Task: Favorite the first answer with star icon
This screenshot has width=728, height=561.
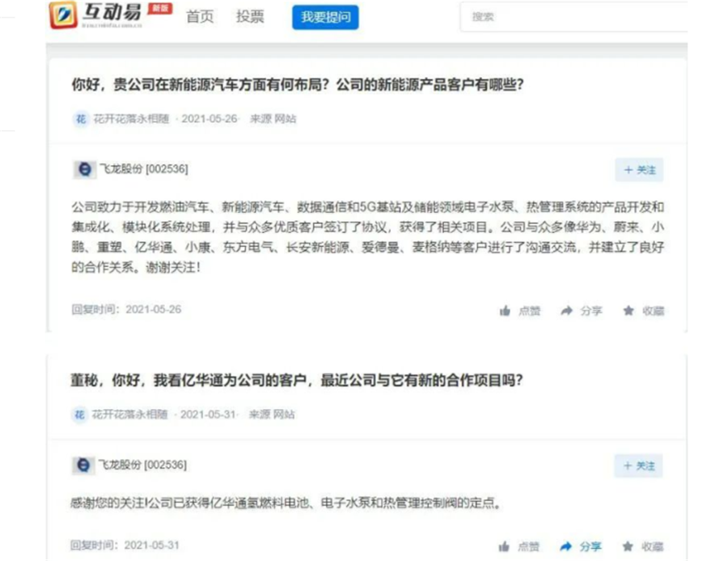Action: tap(629, 311)
